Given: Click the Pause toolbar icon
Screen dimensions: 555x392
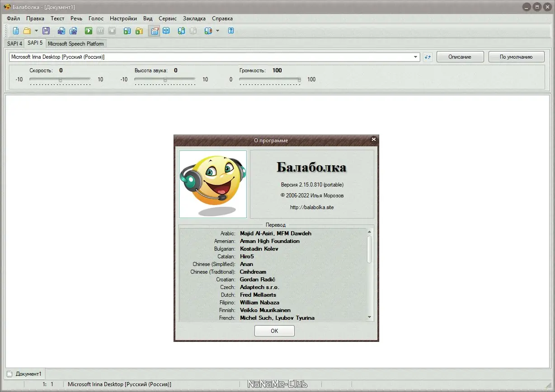Looking at the screenshot, I should click(x=100, y=31).
